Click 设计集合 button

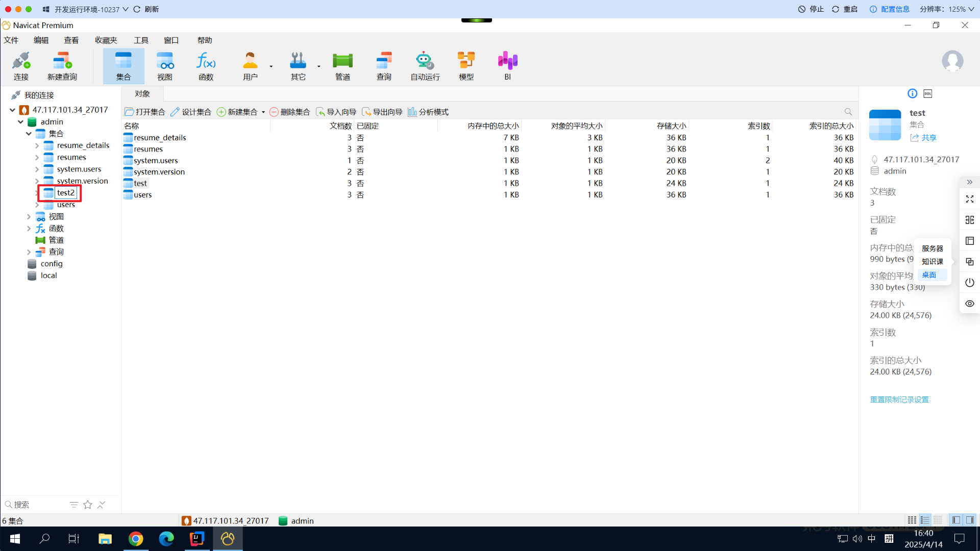[x=191, y=112]
